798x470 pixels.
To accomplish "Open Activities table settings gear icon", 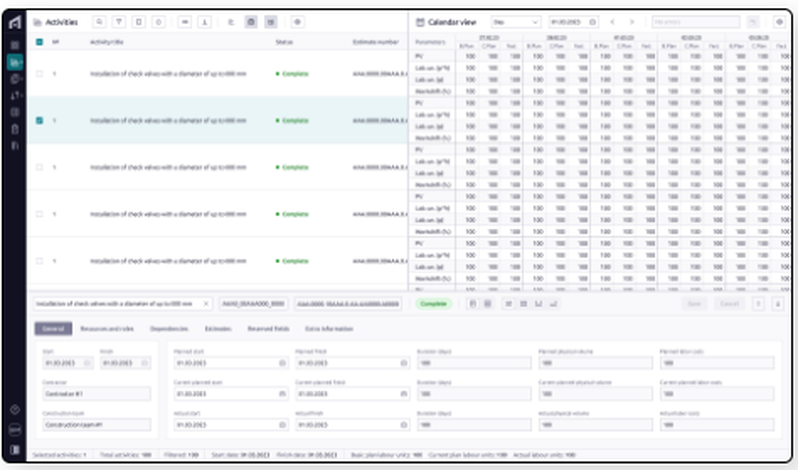I will pos(296,21).
